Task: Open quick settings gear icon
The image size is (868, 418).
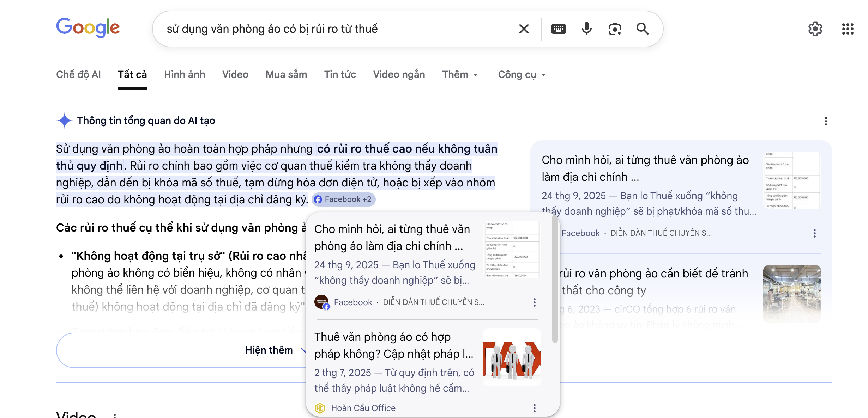Action: coord(815,29)
